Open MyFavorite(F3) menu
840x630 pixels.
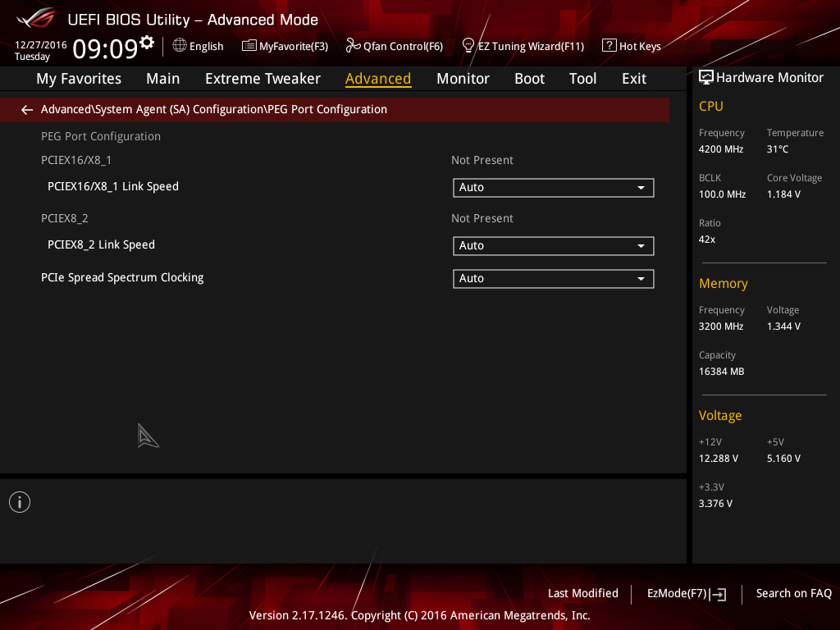(x=285, y=46)
